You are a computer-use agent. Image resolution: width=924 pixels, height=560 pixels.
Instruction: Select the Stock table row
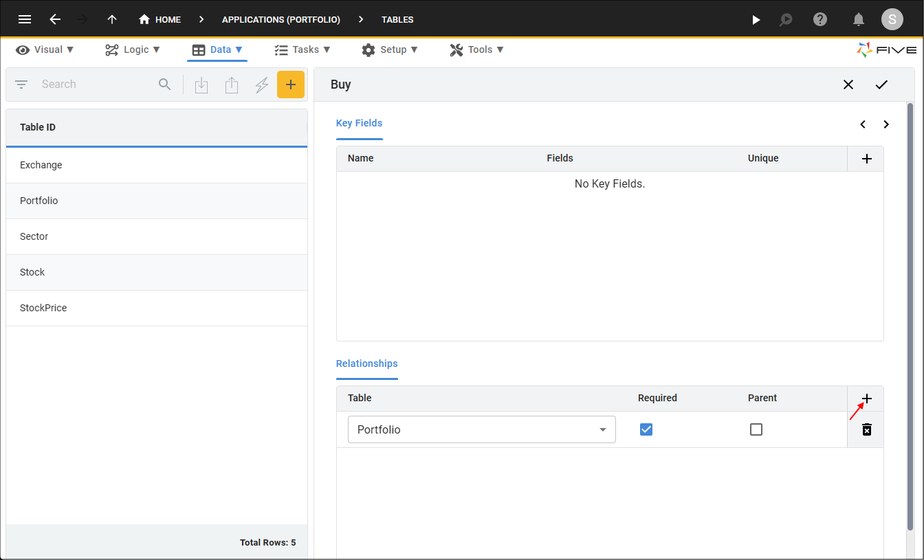pos(157,272)
